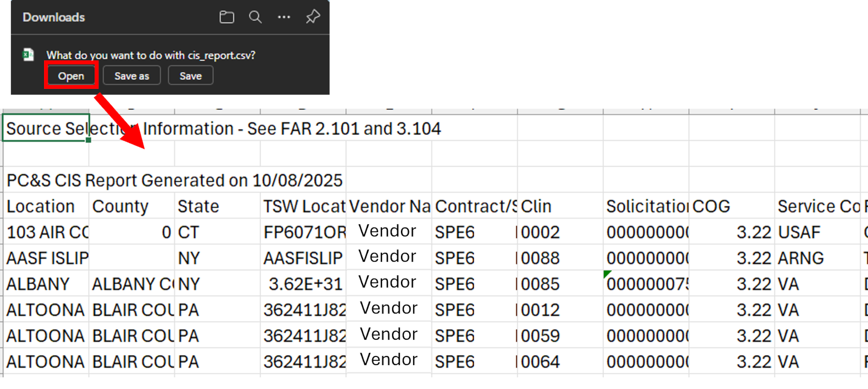Select the Location header cell

point(46,206)
